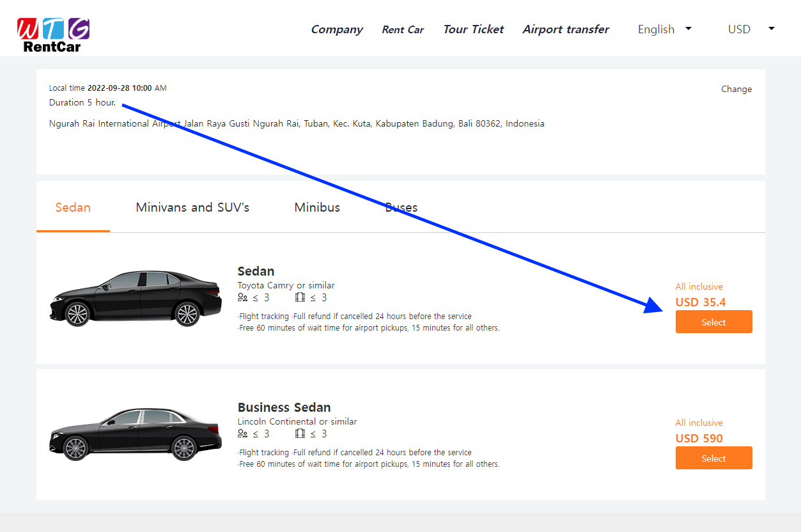This screenshot has width=801, height=532.
Task: Click the Change link
Action: [x=736, y=89]
